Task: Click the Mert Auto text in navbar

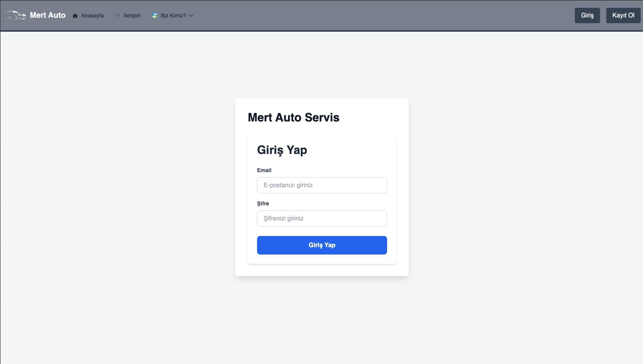Action: point(48,15)
